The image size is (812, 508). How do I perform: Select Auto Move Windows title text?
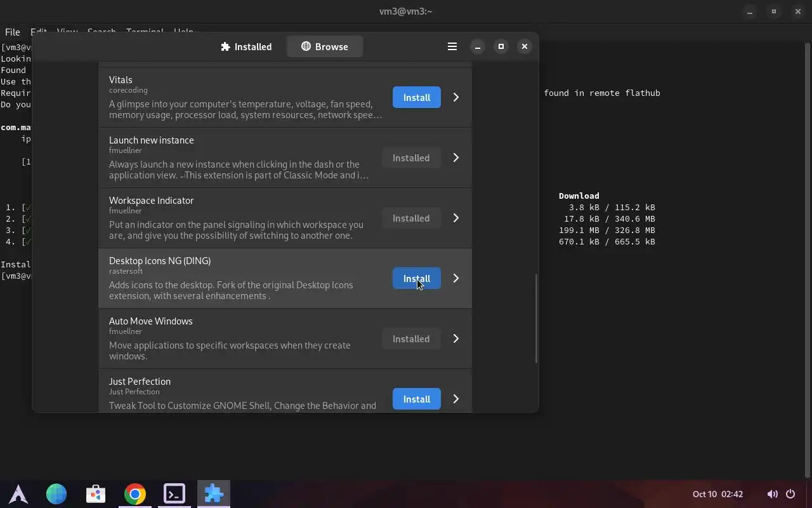pos(150,321)
